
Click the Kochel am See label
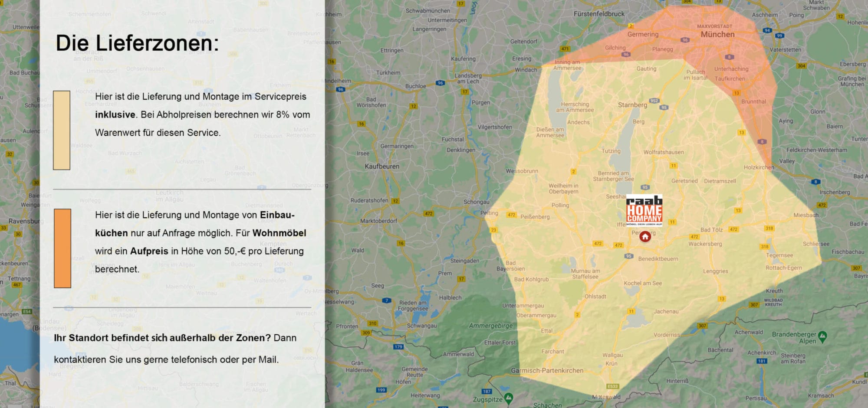[643, 283]
